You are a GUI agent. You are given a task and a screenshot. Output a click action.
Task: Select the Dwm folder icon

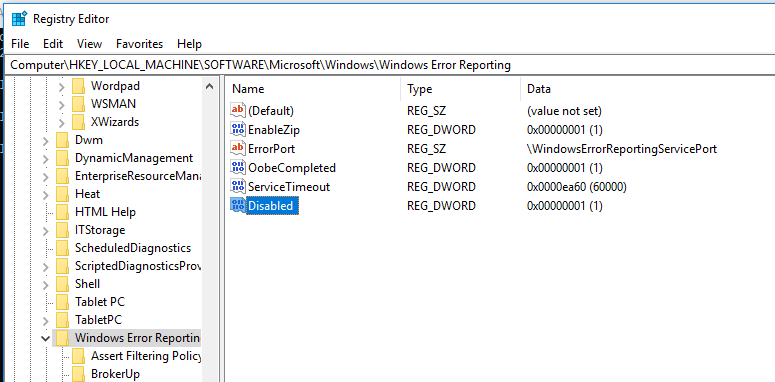pyautogui.click(x=62, y=140)
